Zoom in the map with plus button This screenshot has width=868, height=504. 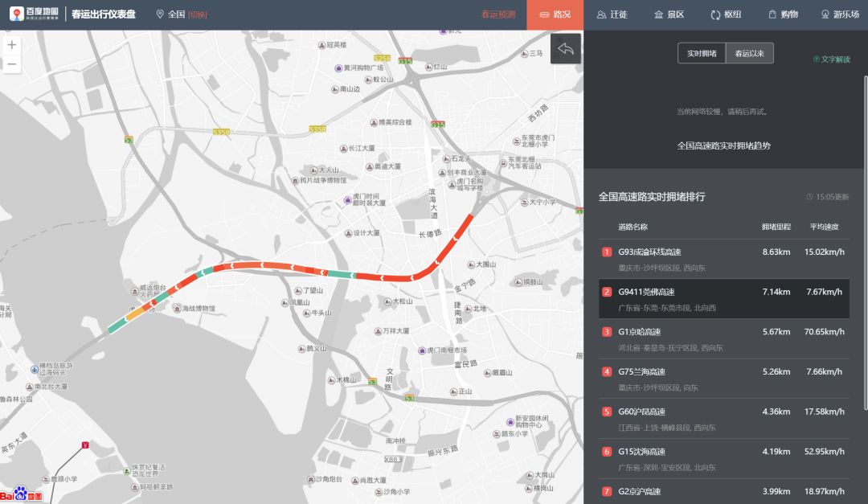(11, 45)
